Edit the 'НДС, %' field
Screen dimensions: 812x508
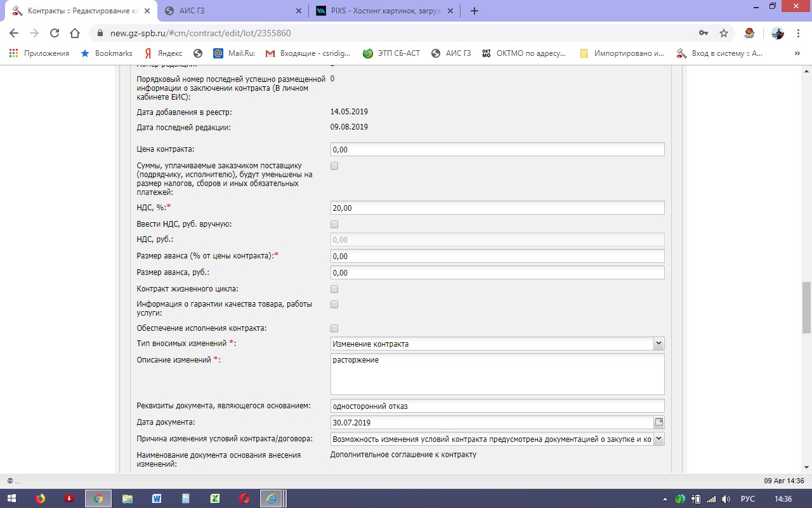tap(497, 208)
